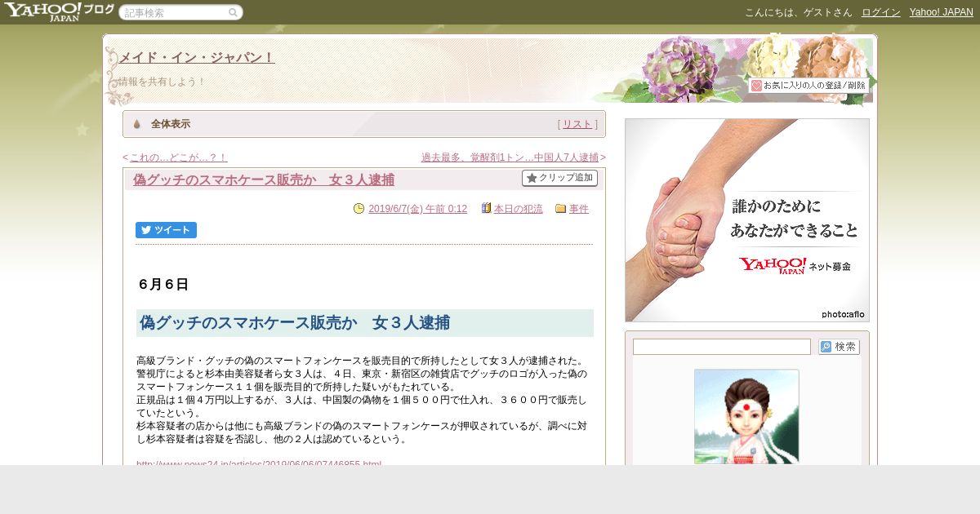Click the magnifier icon in article search
Image resolution: width=980 pixels, height=514 pixels.
pos(233,12)
